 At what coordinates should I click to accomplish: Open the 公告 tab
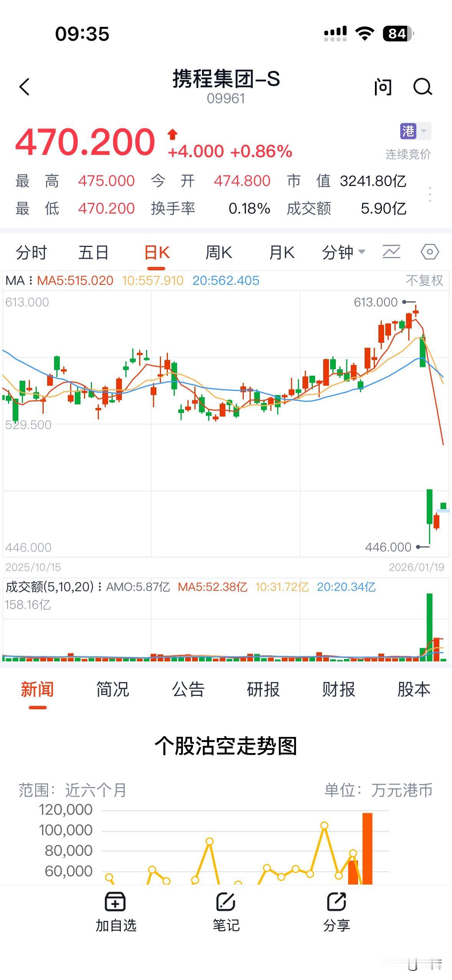tap(188, 689)
